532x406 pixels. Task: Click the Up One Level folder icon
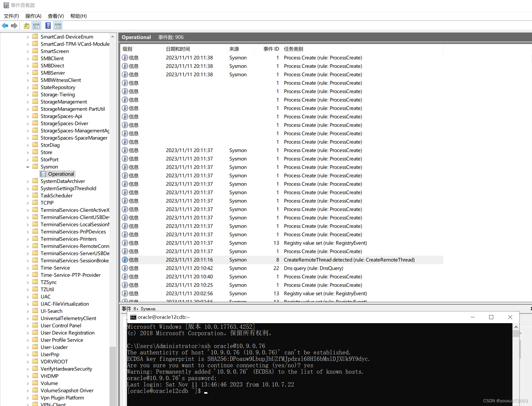click(x=26, y=26)
